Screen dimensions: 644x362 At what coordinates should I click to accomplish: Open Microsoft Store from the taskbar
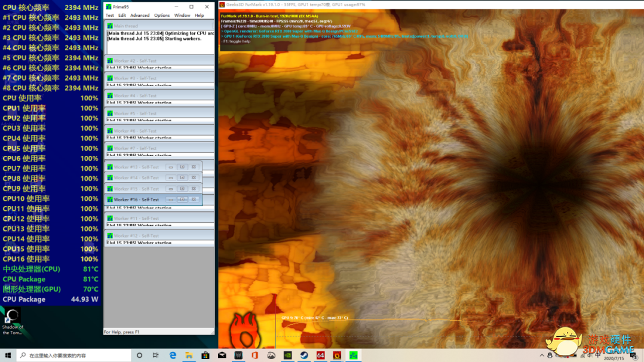(x=206, y=355)
